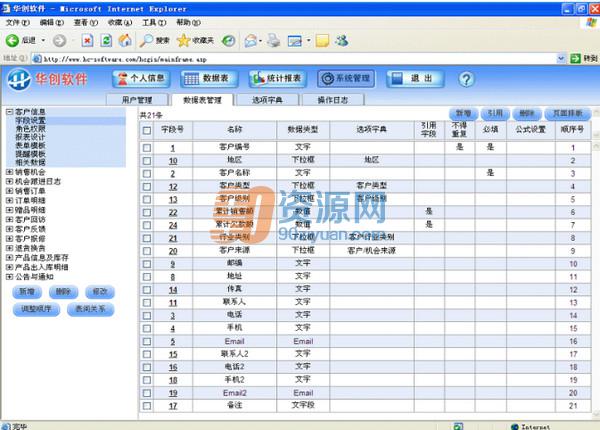
Task: Click the green Go arrow icon
Action: [575, 59]
